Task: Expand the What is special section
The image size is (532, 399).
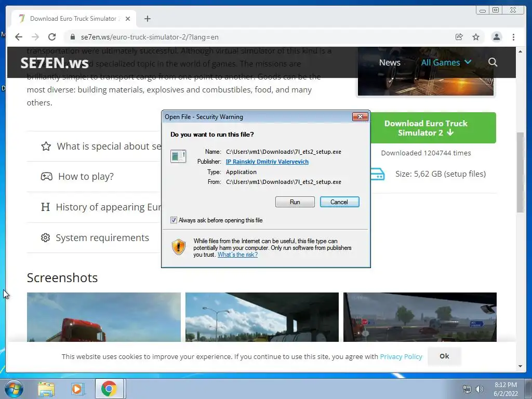Action: (x=94, y=146)
